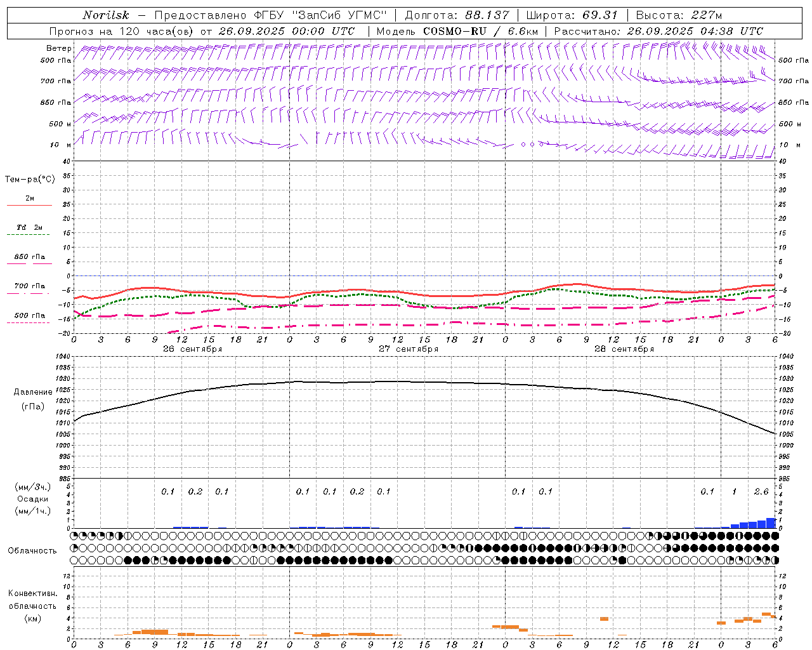The image size is (812, 650).
Task: Click the Td 2м dew point legend entry
Action: (x=29, y=227)
